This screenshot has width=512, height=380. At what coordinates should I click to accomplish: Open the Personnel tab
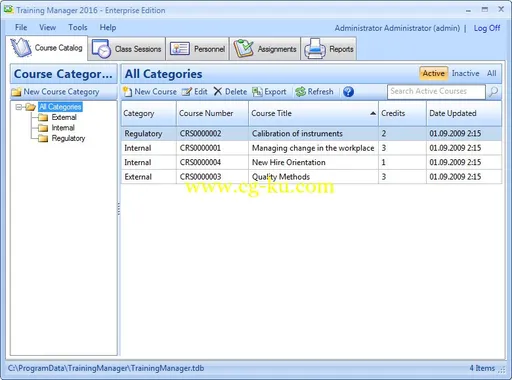(197, 49)
